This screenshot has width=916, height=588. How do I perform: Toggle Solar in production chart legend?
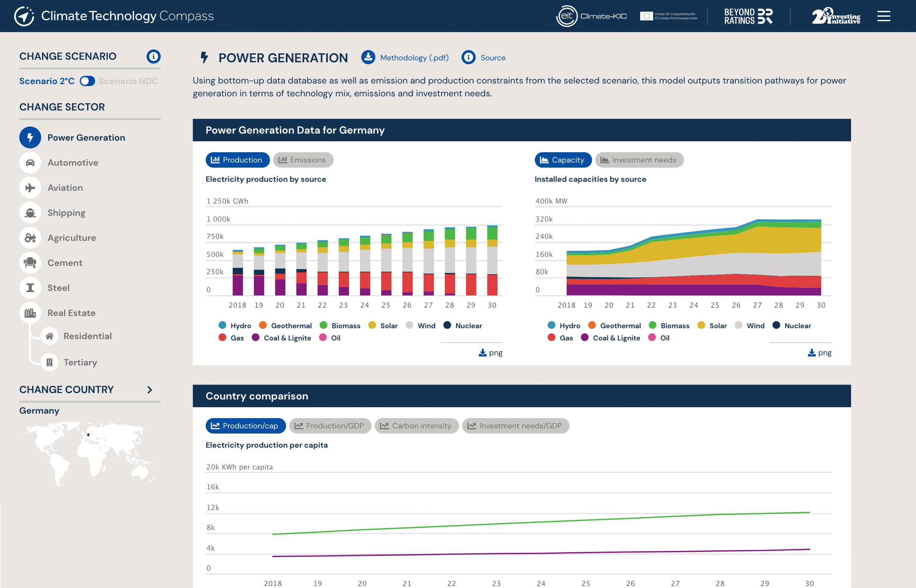click(383, 326)
